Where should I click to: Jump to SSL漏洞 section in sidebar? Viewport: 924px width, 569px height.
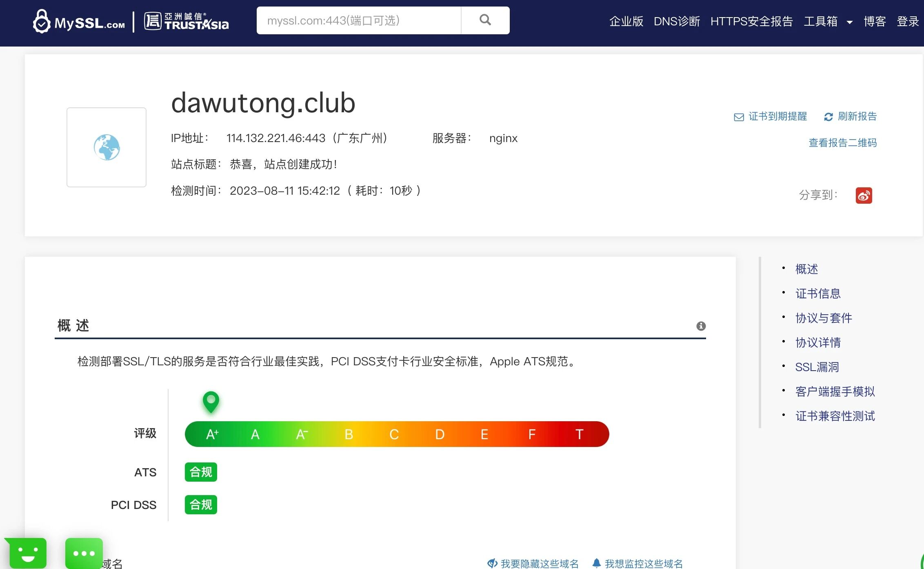(817, 367)
